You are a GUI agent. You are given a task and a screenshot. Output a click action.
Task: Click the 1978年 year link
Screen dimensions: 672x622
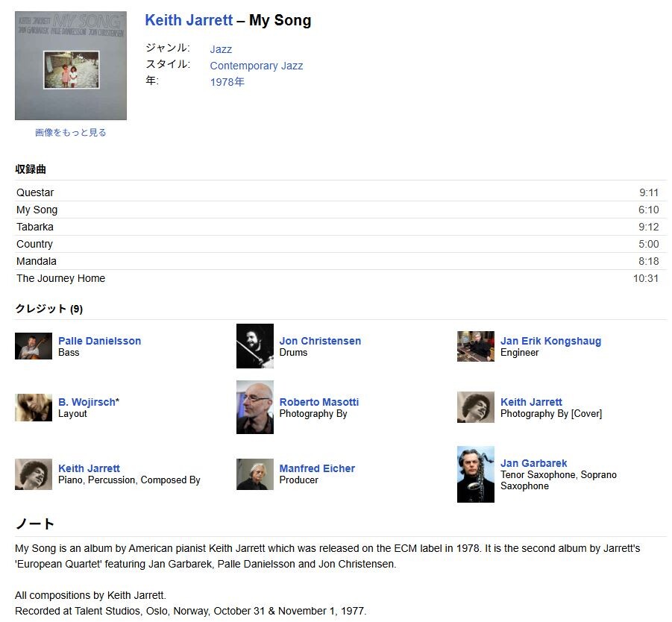[227, 82]
